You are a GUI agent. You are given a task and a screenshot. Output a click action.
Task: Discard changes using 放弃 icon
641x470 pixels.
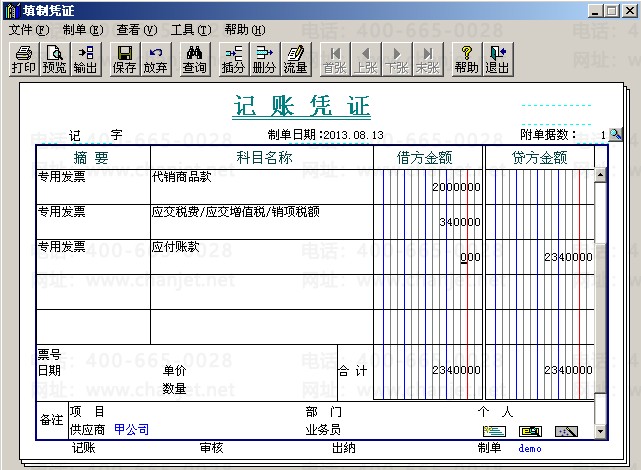click(155, 59)
